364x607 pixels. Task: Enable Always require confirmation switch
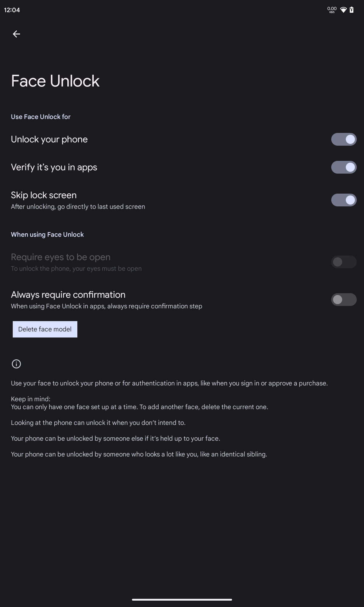point(344,300)
